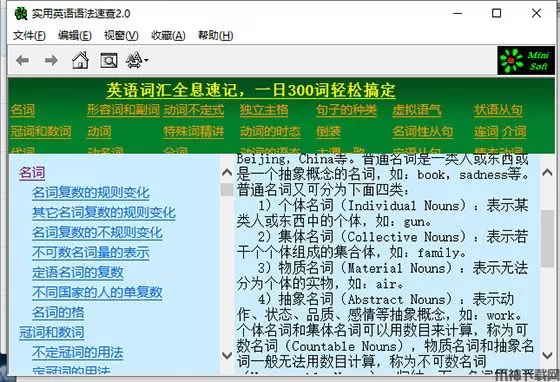
Task: Open the 动词不定式 header link
Action: coord(194,110)
